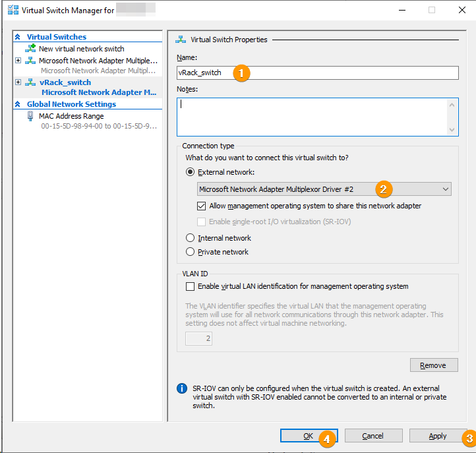Enable virtual LAN identification checkbox
The height and width of the screenshot is (453, 476).
point(190,286)
